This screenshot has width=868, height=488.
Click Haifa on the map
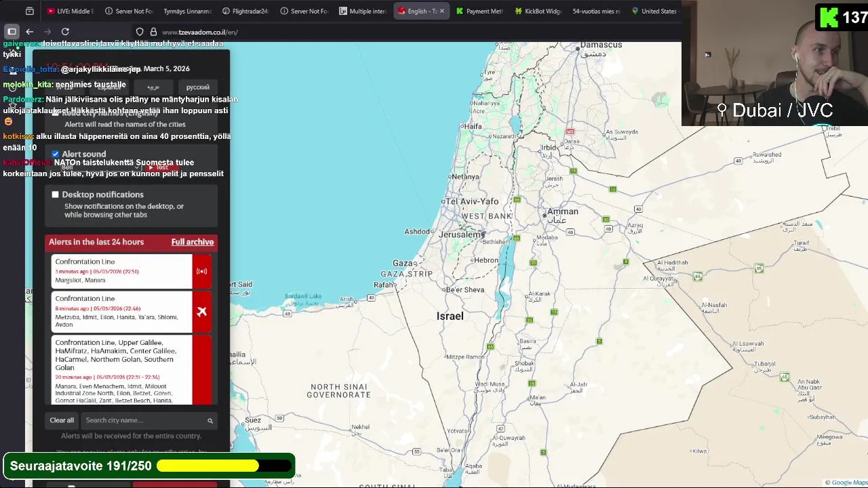(x=471, y=126)
